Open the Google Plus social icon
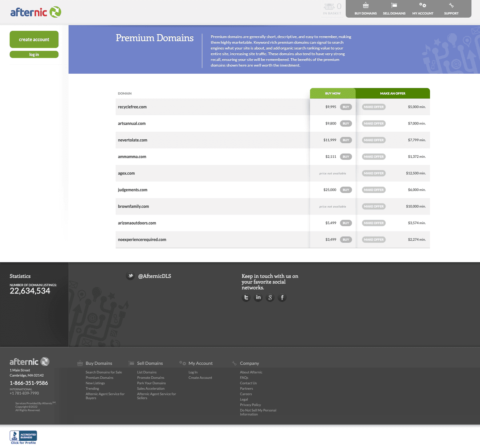The width and height of the screenshot is (480, 448). click(270, 297)
